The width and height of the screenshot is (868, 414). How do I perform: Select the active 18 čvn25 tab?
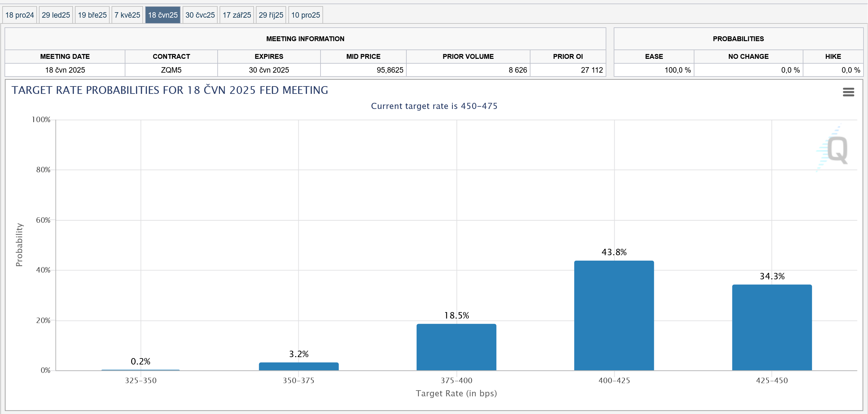click(x=163, y=15)
